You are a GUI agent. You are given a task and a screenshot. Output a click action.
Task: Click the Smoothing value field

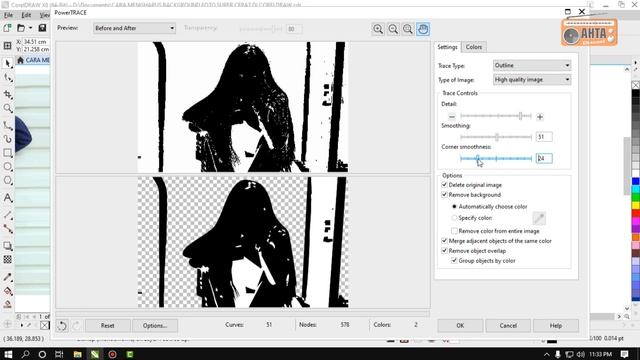tap(544, 137)
